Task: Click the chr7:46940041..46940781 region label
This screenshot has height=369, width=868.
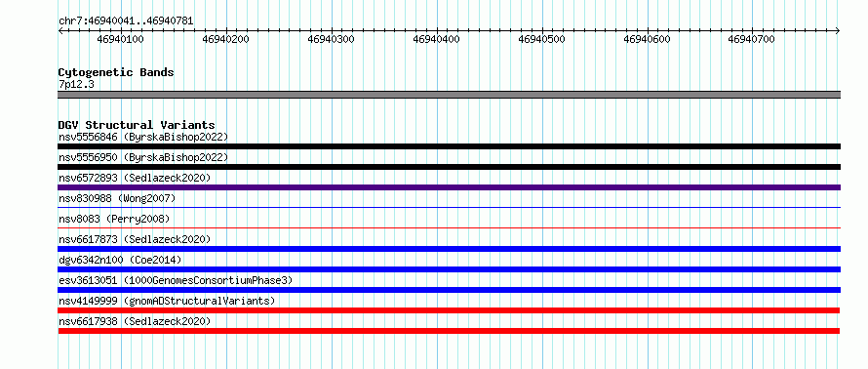Action: pyautogui.click(x=126, y=21)
